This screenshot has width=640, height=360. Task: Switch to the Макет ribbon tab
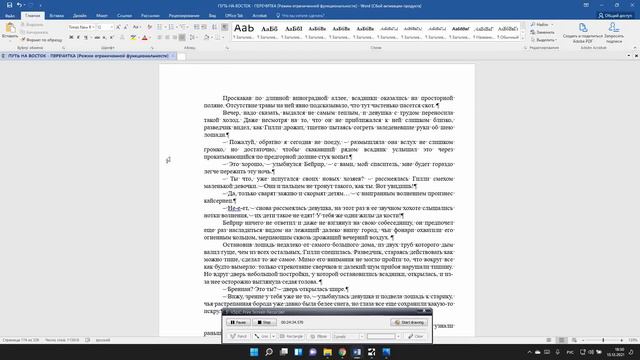coord(102,16)
